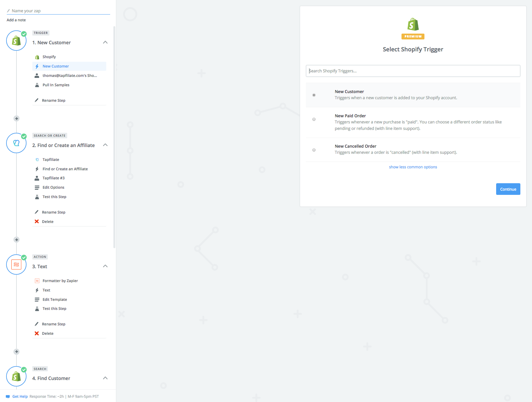Click the Delete label in step 3
This screenshot has width=532, height=402.
click(x=48, y=333)
